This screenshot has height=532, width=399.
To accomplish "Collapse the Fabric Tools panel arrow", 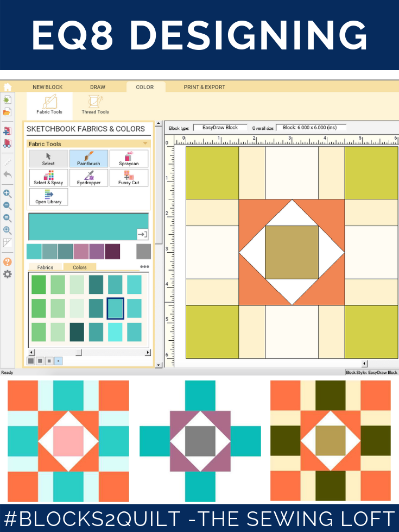I will 145,143.
